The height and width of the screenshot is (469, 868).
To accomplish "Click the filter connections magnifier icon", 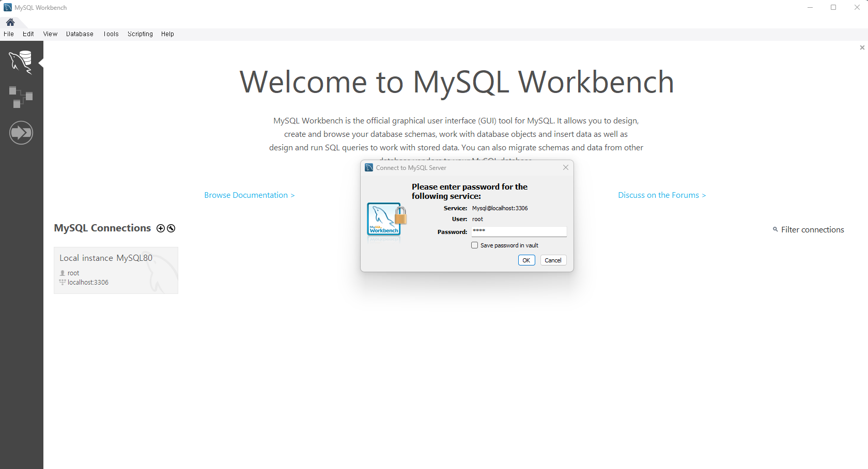I will tap(775, 229).
